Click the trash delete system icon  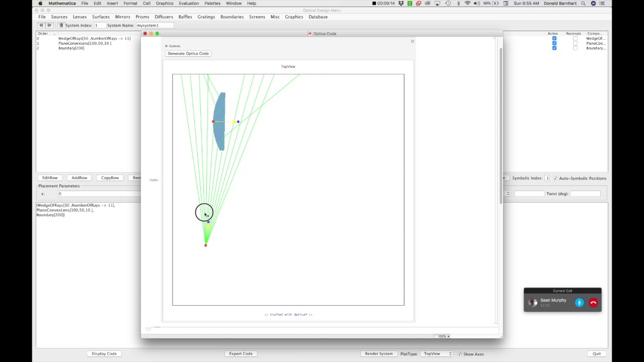pyautogui.click(x=61, y=25)
